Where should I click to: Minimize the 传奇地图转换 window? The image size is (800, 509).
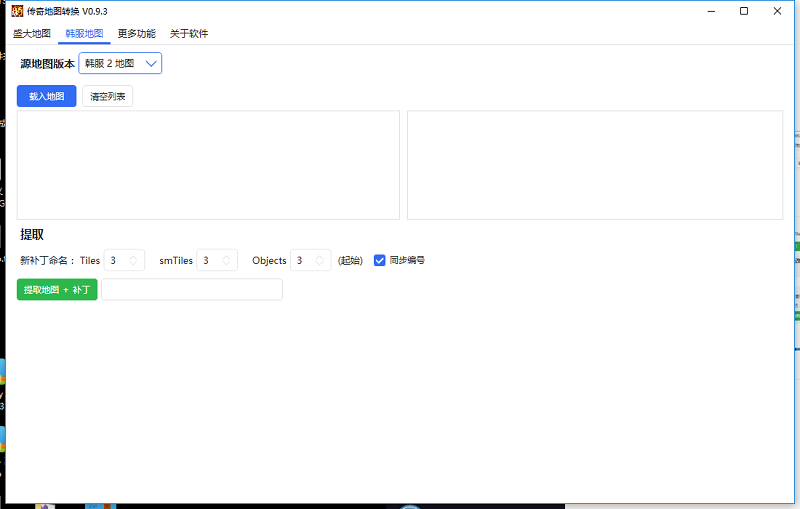[x=711, y=11]
